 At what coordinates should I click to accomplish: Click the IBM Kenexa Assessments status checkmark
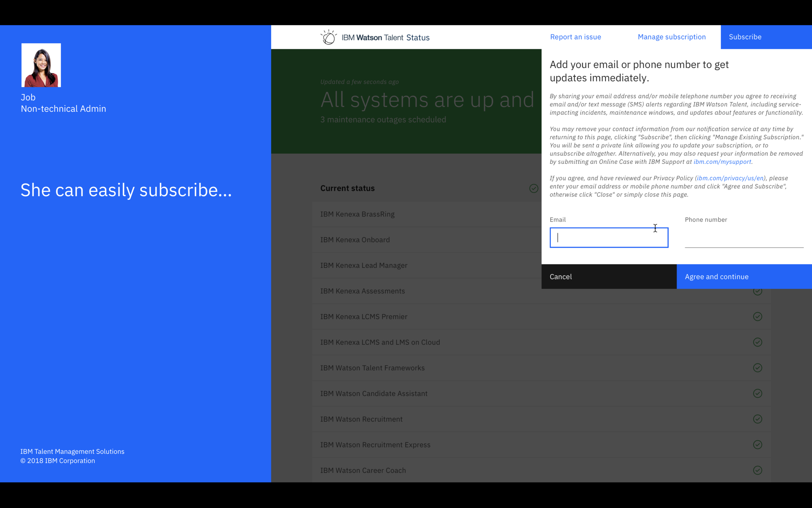tap(758, 291)
